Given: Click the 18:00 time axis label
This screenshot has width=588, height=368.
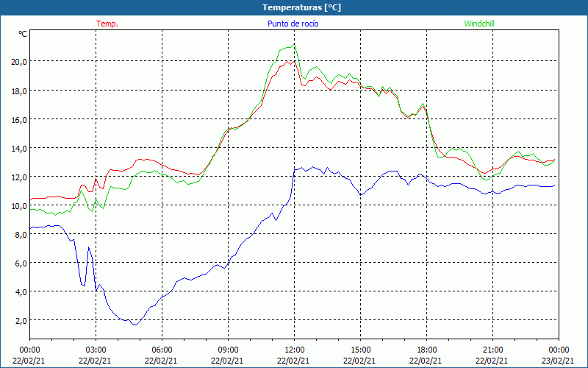Looking at the screenshot, I should click(x=426, y=350).
